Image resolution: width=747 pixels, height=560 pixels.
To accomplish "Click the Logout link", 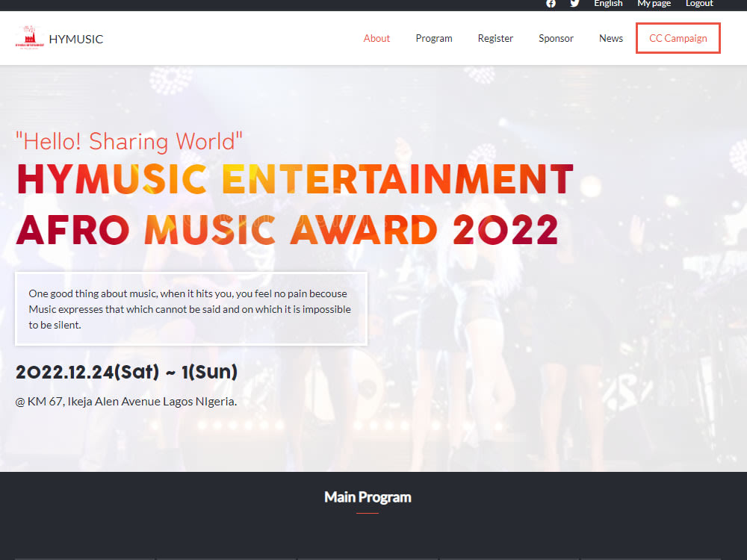I will tap(699, 3).
